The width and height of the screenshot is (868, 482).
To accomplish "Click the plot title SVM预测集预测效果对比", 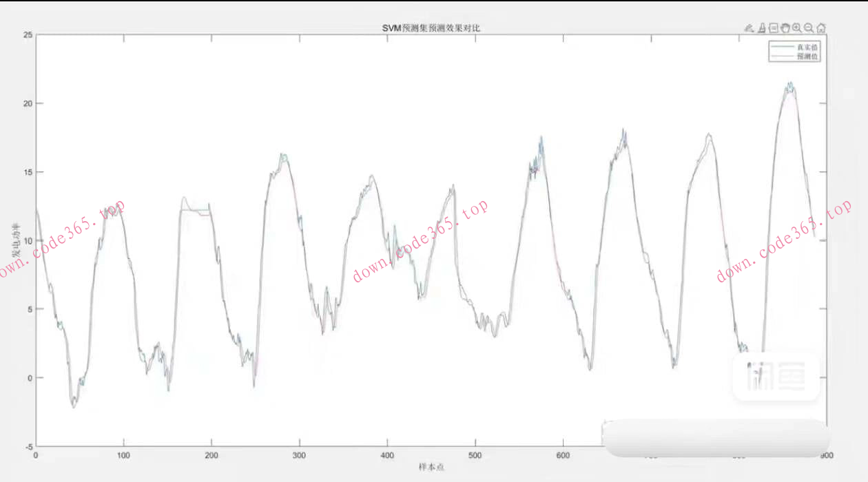I will [x=432, y=28].
